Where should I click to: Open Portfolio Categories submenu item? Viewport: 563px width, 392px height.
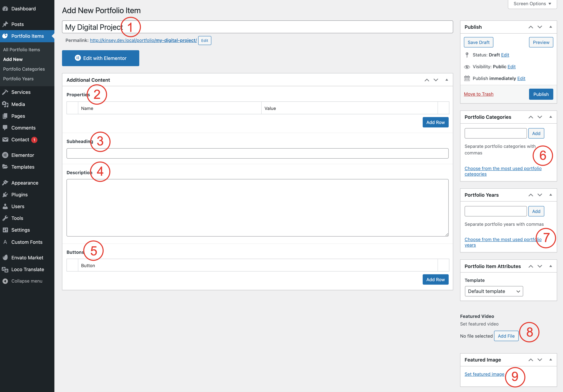24,69
